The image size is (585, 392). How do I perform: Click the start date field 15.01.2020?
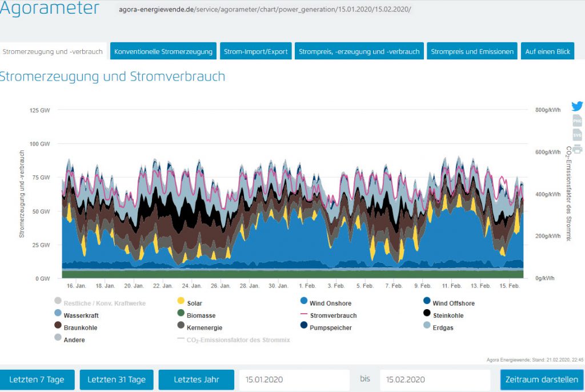294,380
